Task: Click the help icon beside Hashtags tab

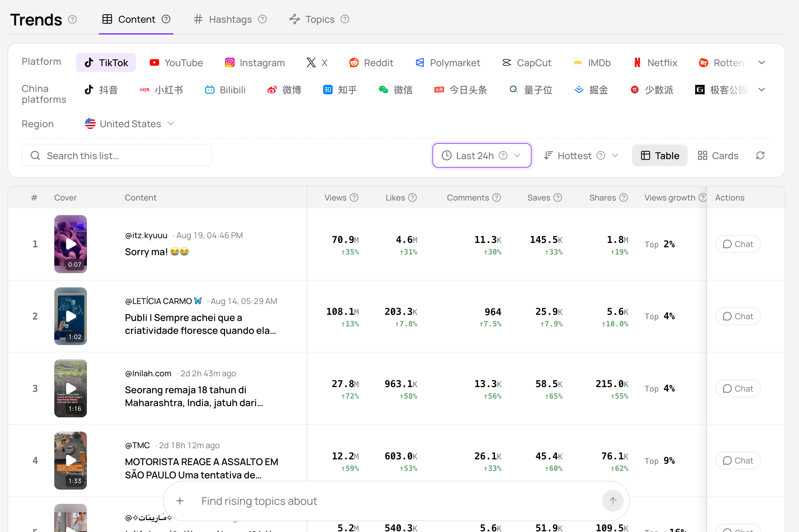Action: (x=262, y=19)
